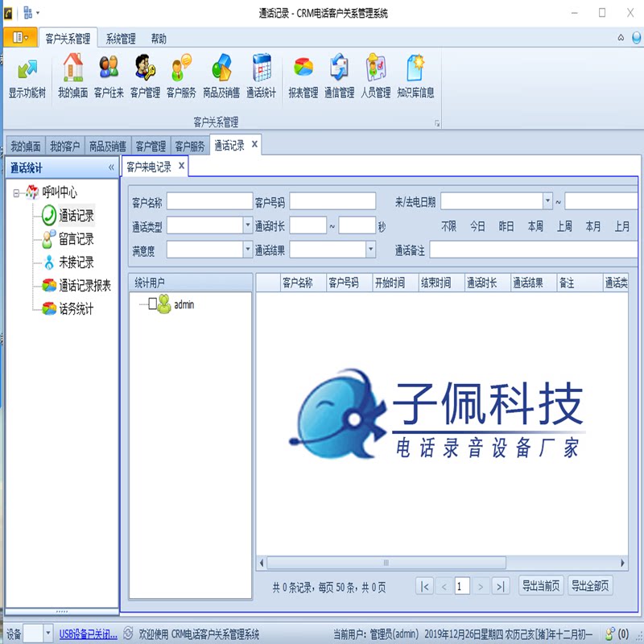The image size is (644, 644).
Task: Open the 帮助 ribbon tab
Action: point(159,39)
